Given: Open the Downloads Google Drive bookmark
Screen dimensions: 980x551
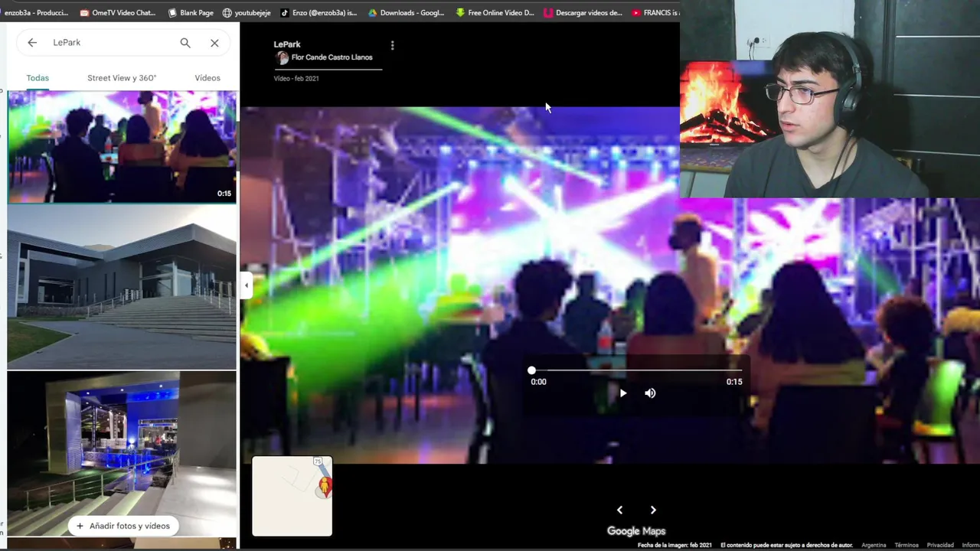Looking at the screenshot, I should coord(406,13).
